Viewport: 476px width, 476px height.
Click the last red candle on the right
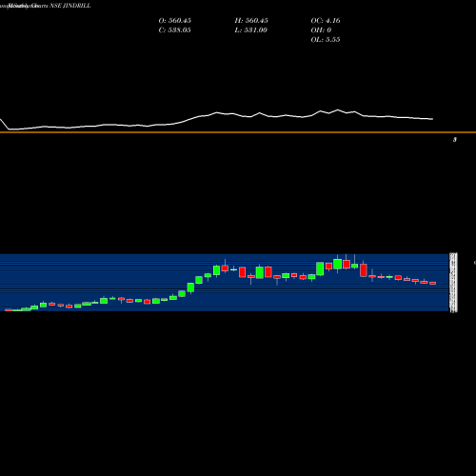(x=433, y=283)
